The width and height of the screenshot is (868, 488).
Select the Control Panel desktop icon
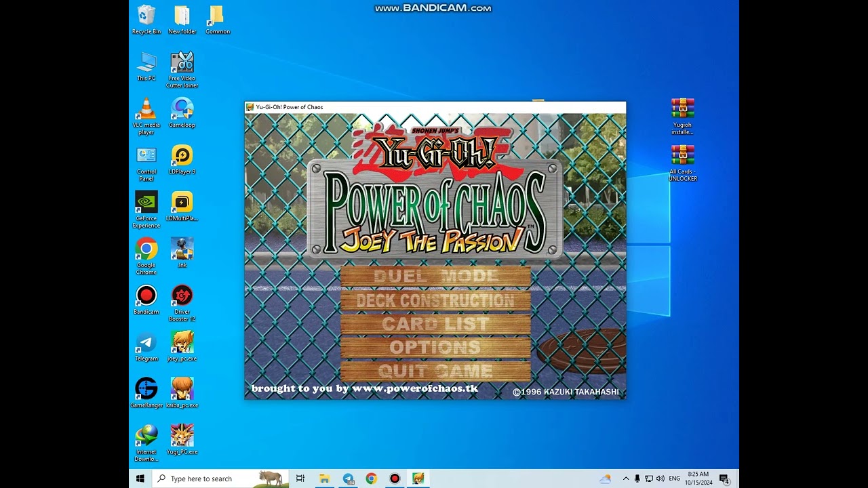click(x=146, y=163)
